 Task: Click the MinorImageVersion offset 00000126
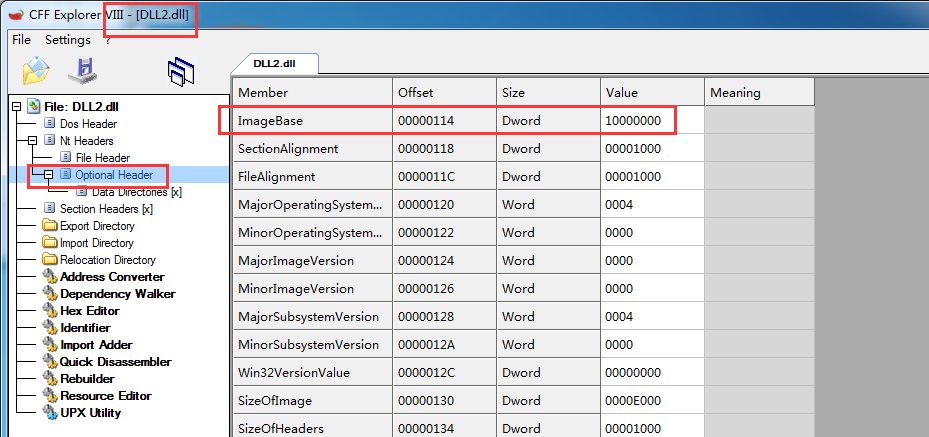(426, 289)
